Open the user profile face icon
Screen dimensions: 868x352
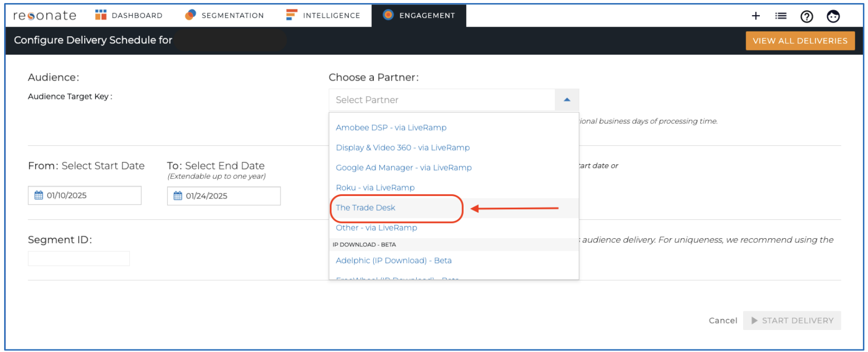tap(833, 16)
